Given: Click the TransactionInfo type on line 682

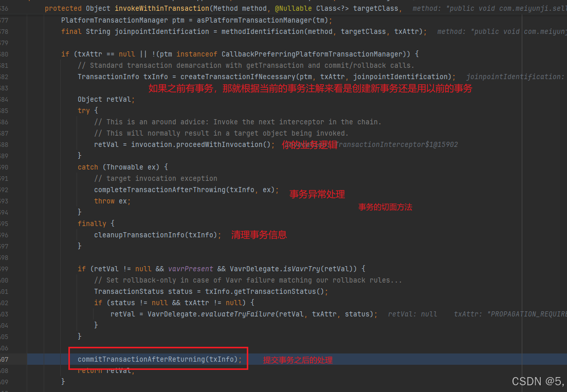Looking at the screenshot, I should pos(108,77).
